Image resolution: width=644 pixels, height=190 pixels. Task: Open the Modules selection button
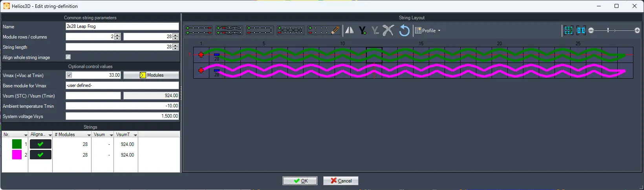[151, 75]
